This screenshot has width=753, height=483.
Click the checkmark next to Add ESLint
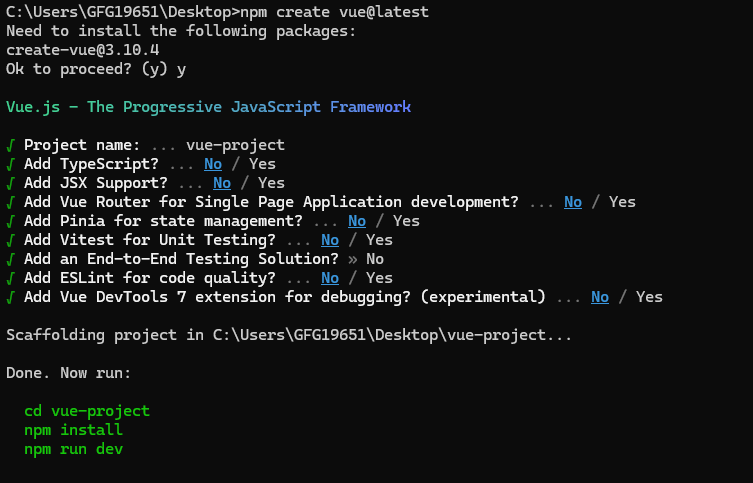10,278
